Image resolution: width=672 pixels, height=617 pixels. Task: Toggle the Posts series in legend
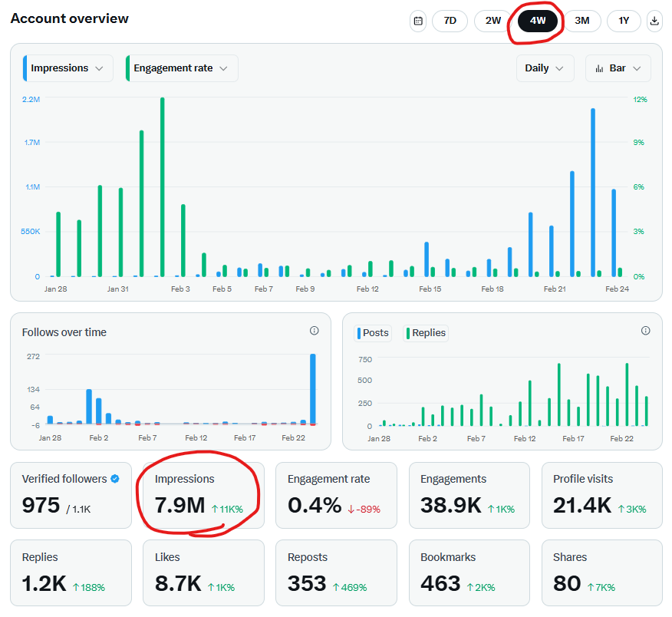pos(374,333)
